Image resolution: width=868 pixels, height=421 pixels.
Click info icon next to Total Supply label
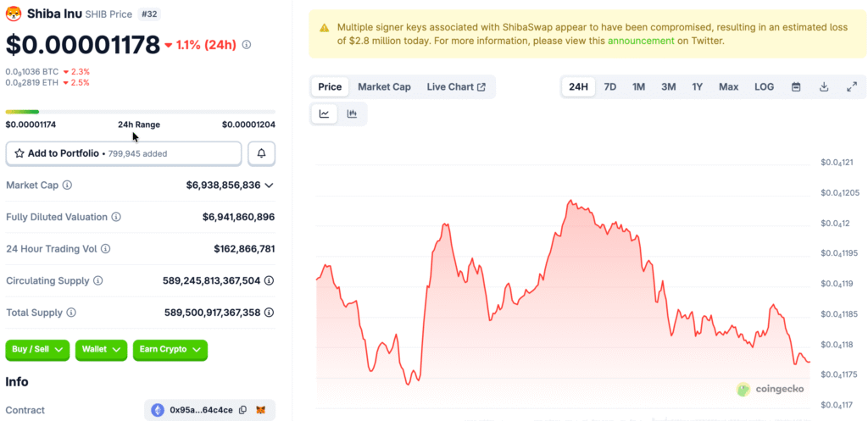(71, 313)
